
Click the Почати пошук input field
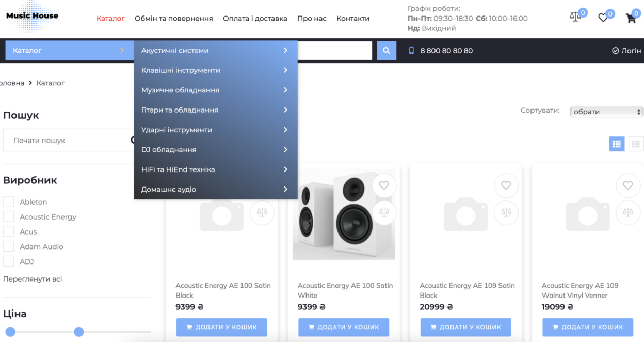pyautogui.click(x=67, y=141)
